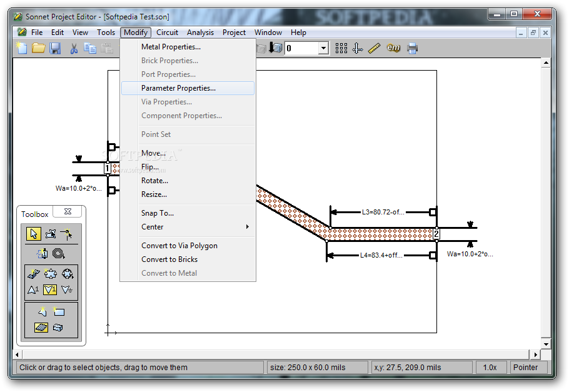Viewport: 569px width, 392px height.
Task: Select the Via down one level tool
Action: pos(50,289)
